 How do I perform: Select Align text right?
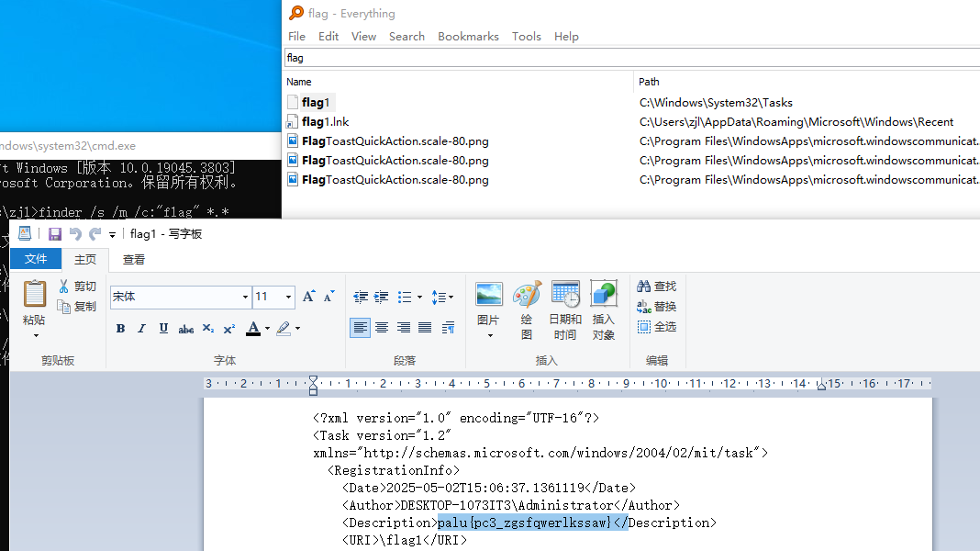(404, 328)
